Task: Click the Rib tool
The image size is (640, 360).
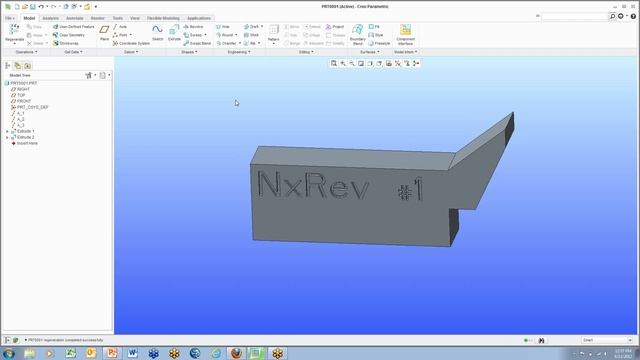Action: (252, 43)
